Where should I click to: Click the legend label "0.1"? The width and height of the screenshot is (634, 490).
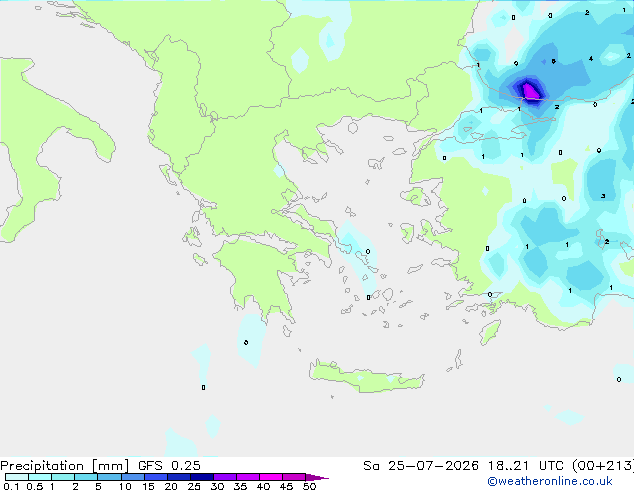tap(11, 486)
